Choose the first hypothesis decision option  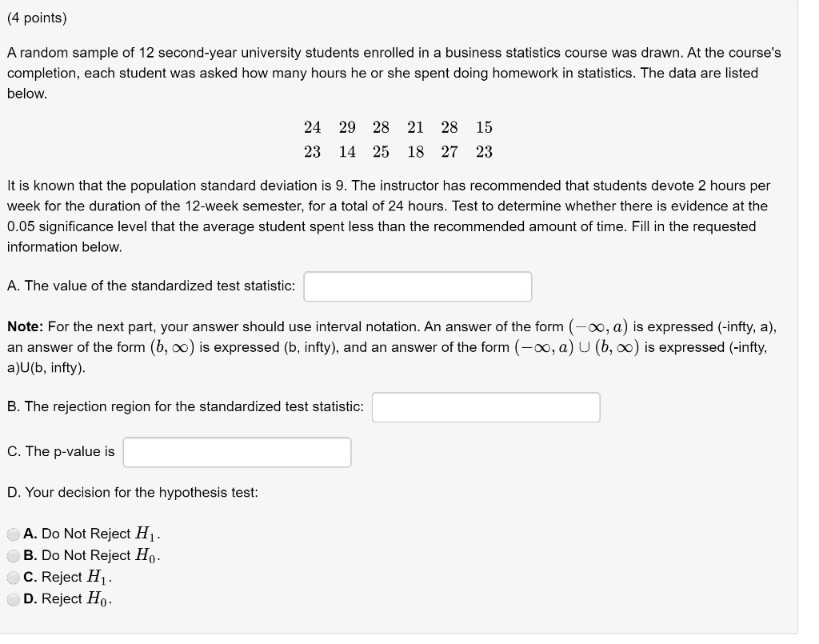tap(14, 534)
